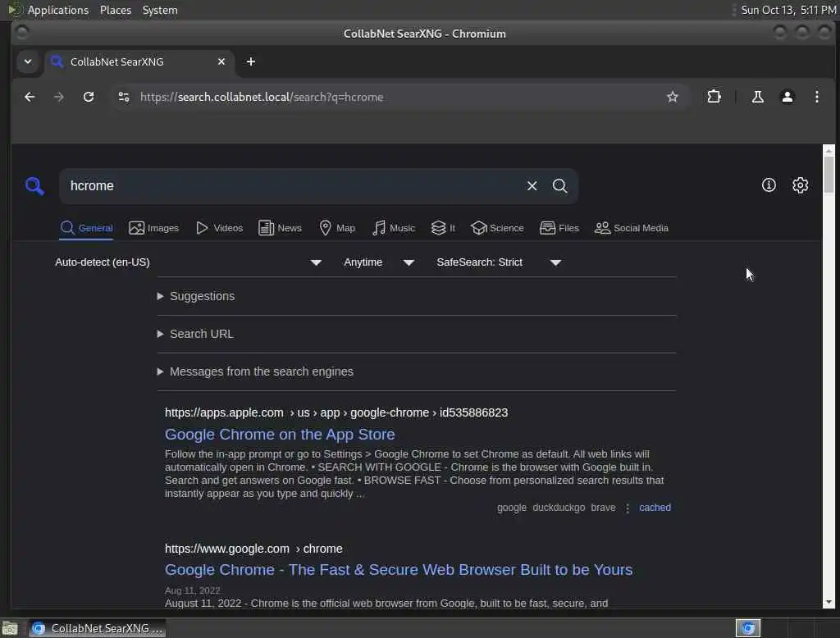This screenshot has width=840, height=638.
Task: Click the browser forward arrow
Action: [x=59, y=97]
